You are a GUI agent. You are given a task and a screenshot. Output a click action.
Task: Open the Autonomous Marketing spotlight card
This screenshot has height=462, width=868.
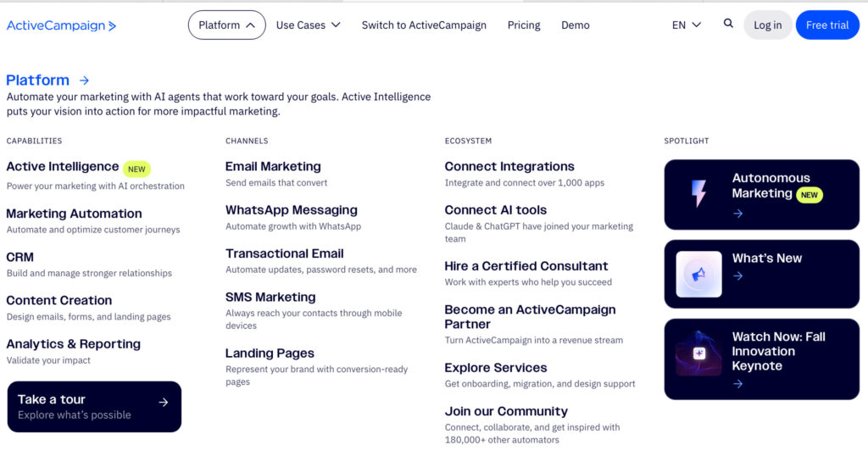762,195
